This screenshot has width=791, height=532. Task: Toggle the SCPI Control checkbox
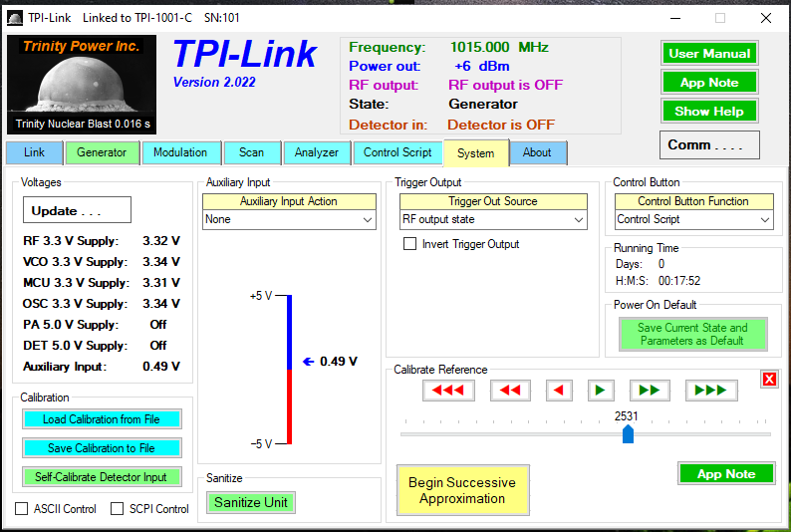tap(117, 509)
